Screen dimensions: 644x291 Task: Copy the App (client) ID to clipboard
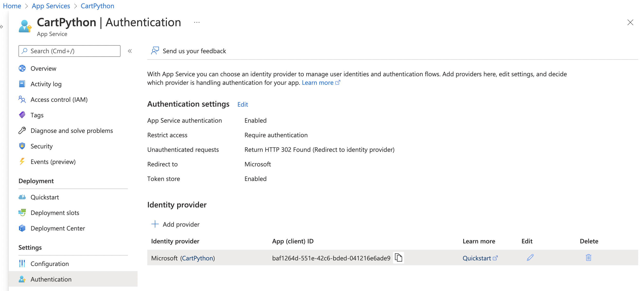[x=399, y=258]
